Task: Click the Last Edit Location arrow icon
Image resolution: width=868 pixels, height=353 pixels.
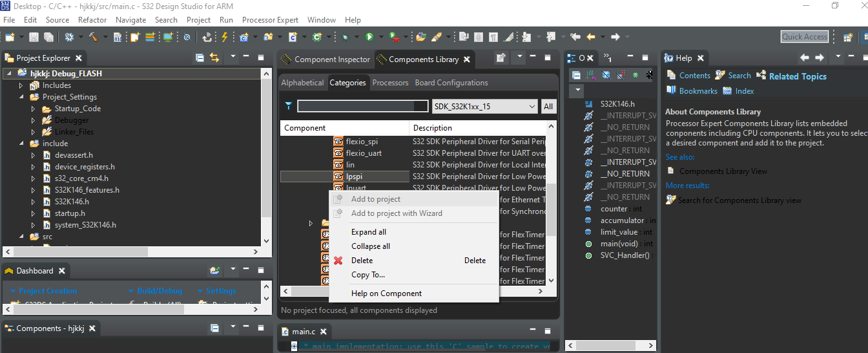Action: click(575, 37)
